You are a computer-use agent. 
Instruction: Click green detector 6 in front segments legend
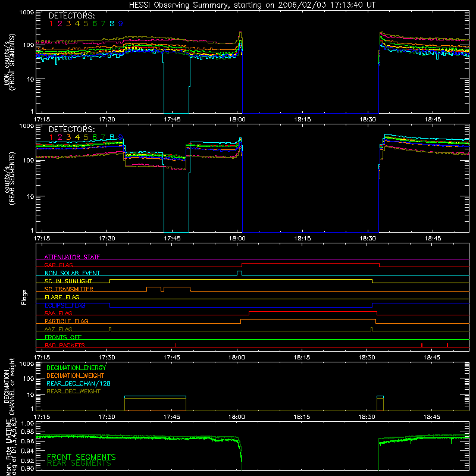pyautogui.click(x=95, y=24)
